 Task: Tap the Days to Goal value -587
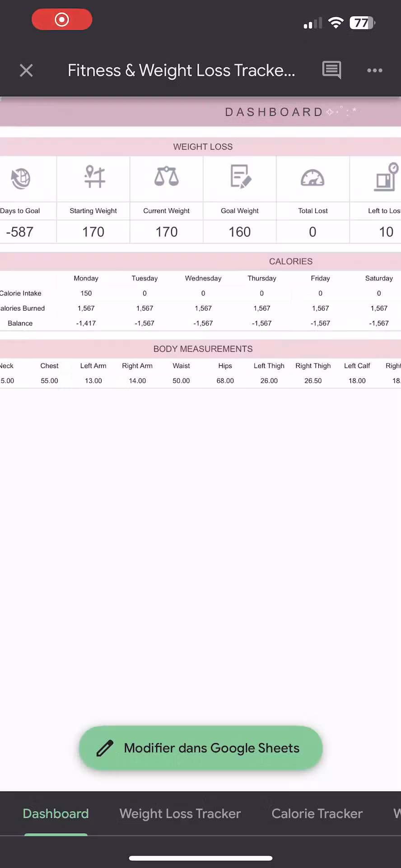click(20, 232)
